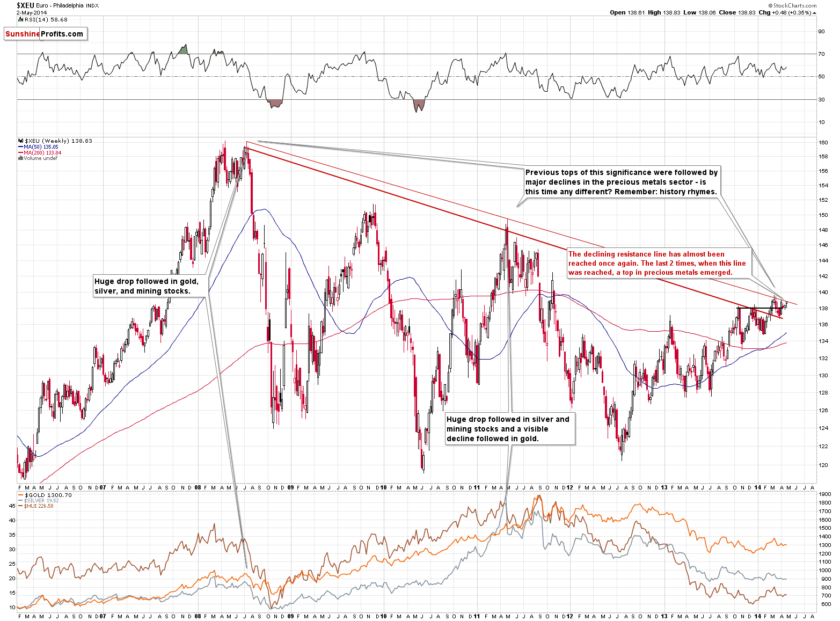This screenshot has height=621, width=840.
Task: Click the RSI 30 axis label
Action: coord(821,100)
